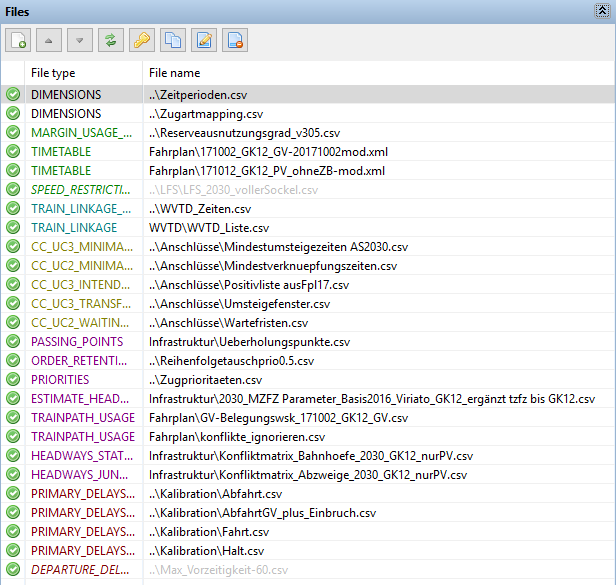Select Reserveausnutzungsgrad_v305.csv file entry
The height and width of the screenshot is (585, 616).
point(244,133)
